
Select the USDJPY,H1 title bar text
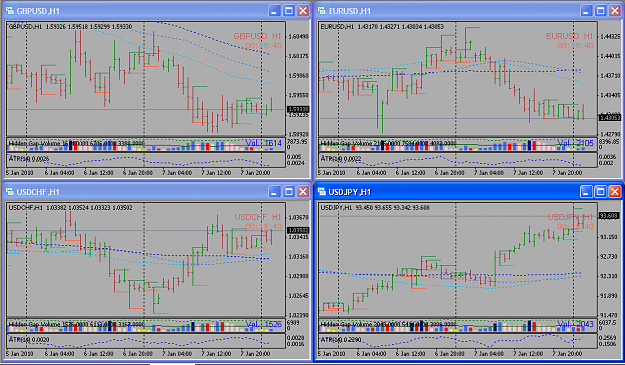click(350, 192)
